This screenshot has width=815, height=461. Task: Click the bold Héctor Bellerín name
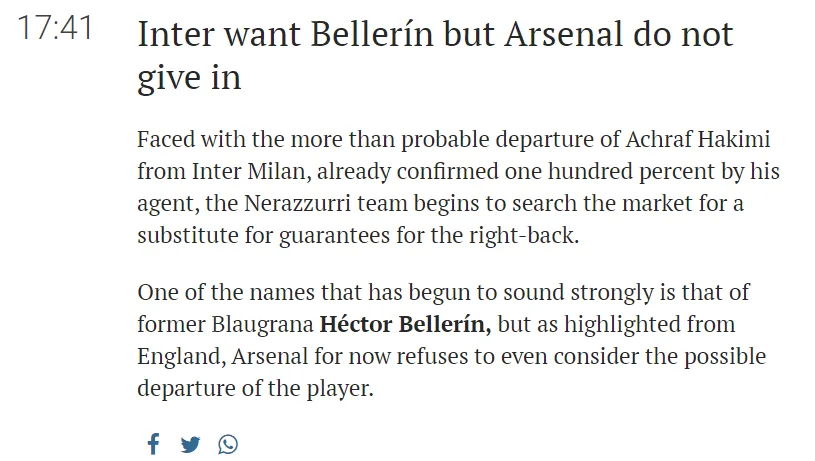405,325
